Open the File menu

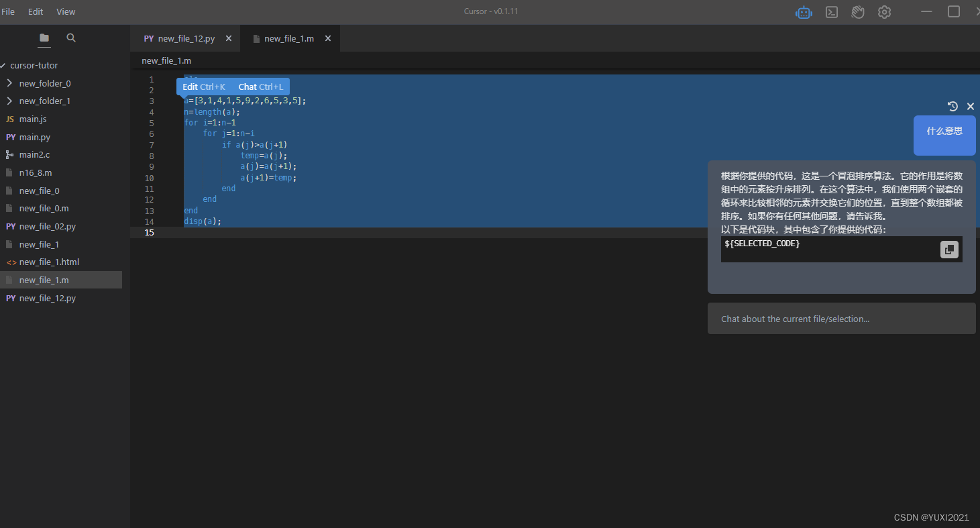[x=8, y=11]
